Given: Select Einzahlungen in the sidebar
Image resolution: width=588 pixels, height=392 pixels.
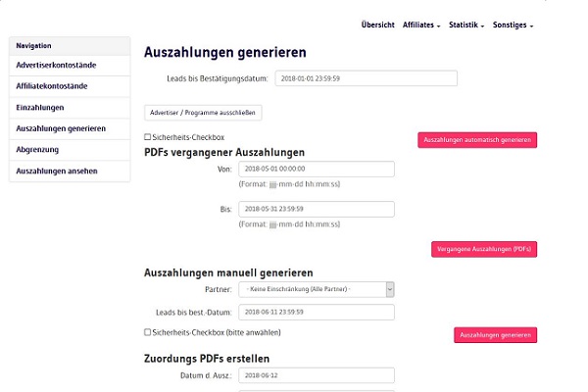Looking at the screenshot, I should pos(40,107).
